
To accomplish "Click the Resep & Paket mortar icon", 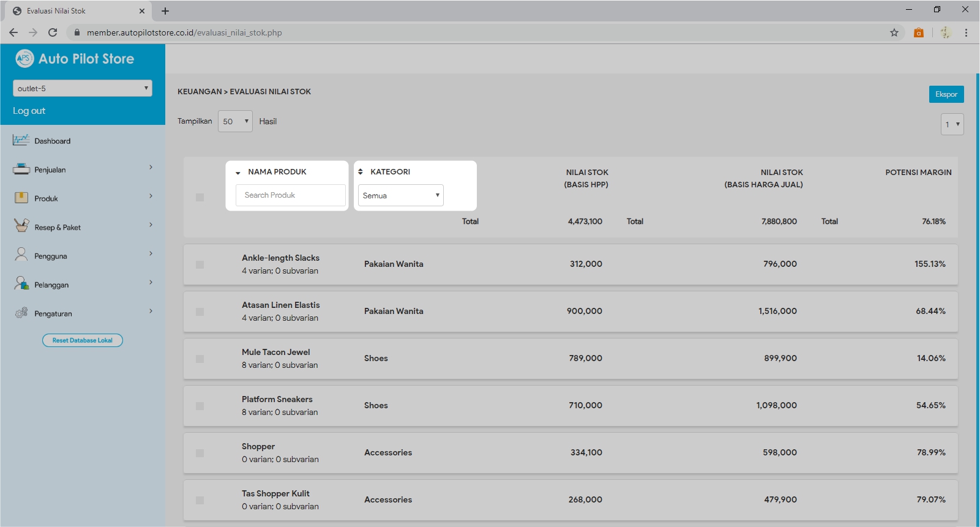I will [21, 226].
